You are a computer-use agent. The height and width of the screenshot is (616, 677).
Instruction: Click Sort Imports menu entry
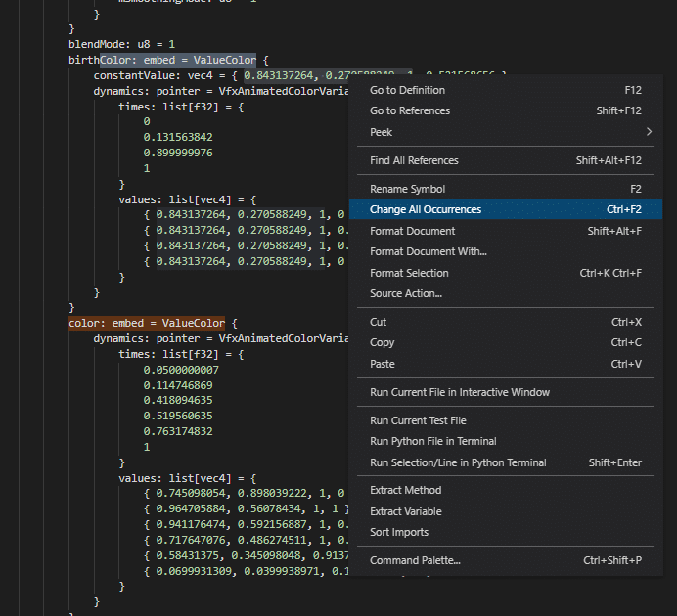(x=399, y=532)
